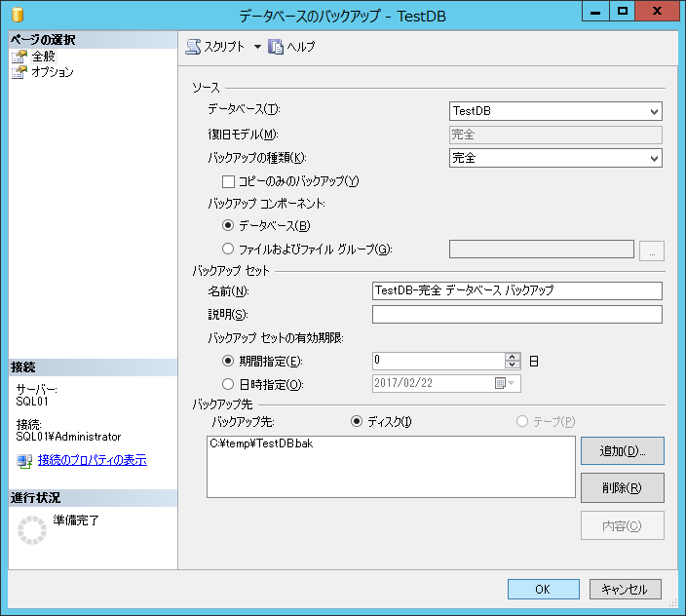Open the Help (ヘルプ) icon
This screenshot has width=686, height=616.
click(x=276, y=47)
